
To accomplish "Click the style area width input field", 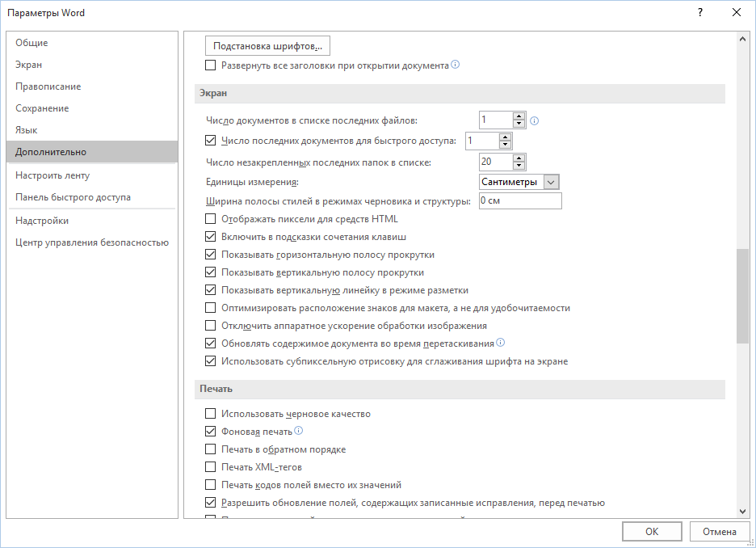I will 519,200.
